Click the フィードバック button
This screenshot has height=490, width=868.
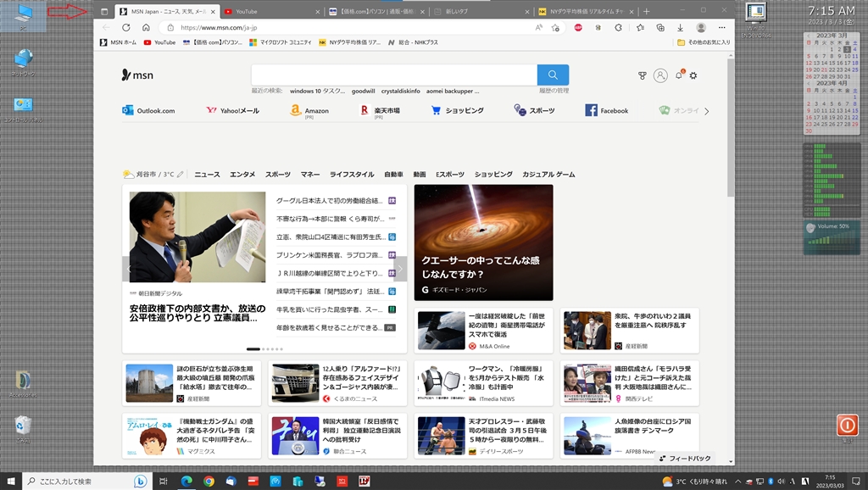click(685, 458)
